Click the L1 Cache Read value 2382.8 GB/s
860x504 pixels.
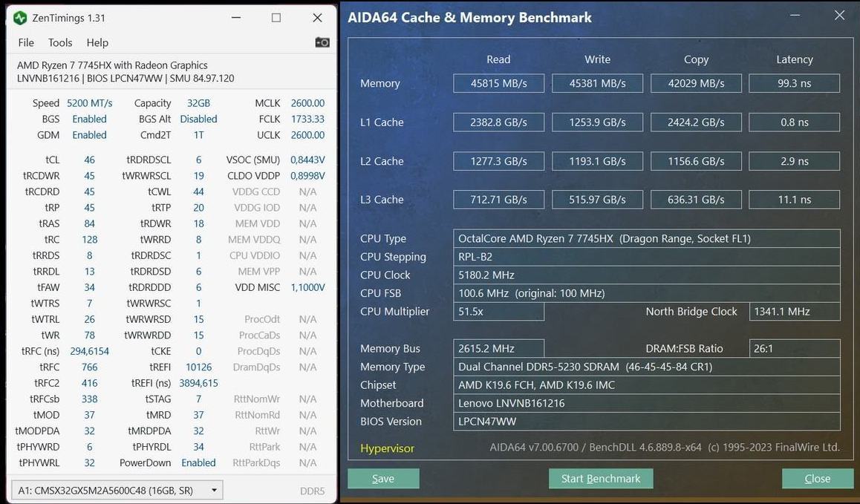pyautogui.click(x=498, y=122)
